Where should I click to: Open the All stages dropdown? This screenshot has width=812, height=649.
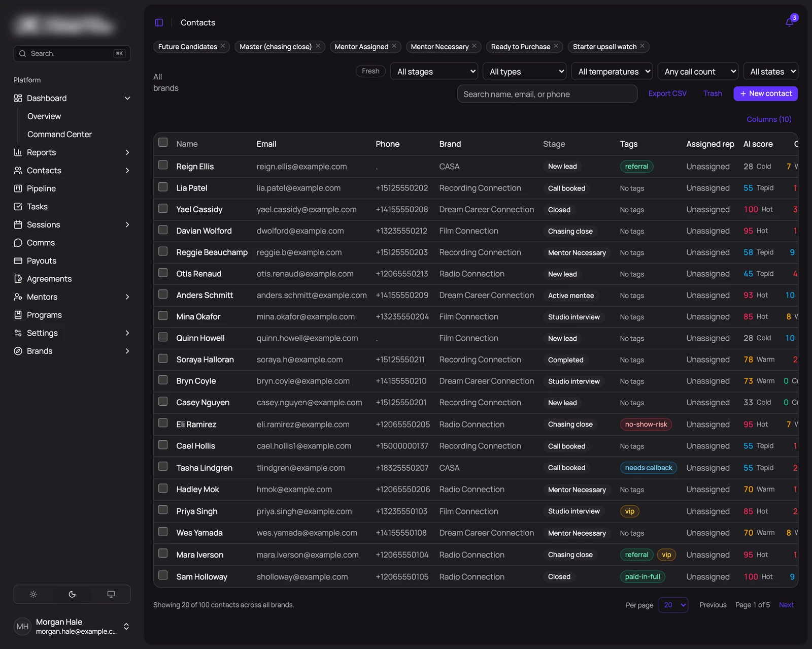[434, 72]
